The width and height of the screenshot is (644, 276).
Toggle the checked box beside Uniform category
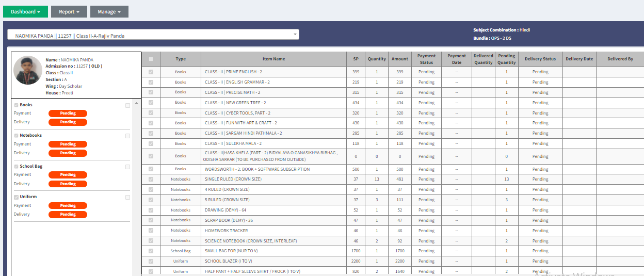pyautogui.click(x=17, y=197)
